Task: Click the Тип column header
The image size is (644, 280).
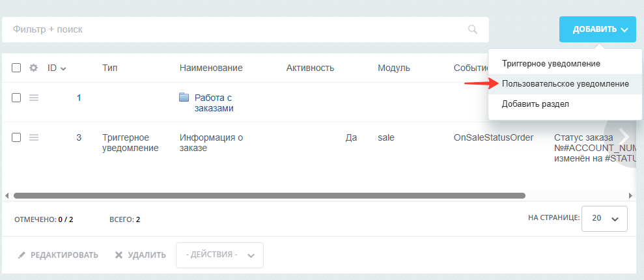Action: (109, 68)
